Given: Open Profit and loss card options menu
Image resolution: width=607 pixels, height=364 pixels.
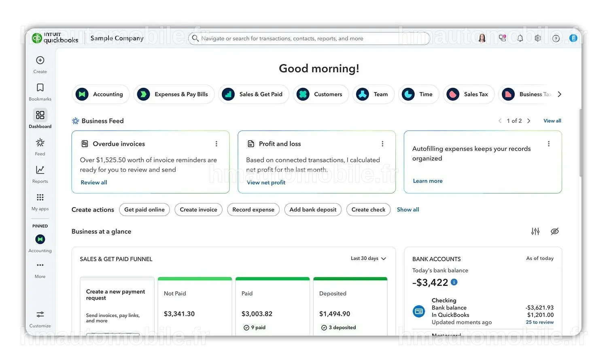Looking at the screenshot, I should pos(382,144).
